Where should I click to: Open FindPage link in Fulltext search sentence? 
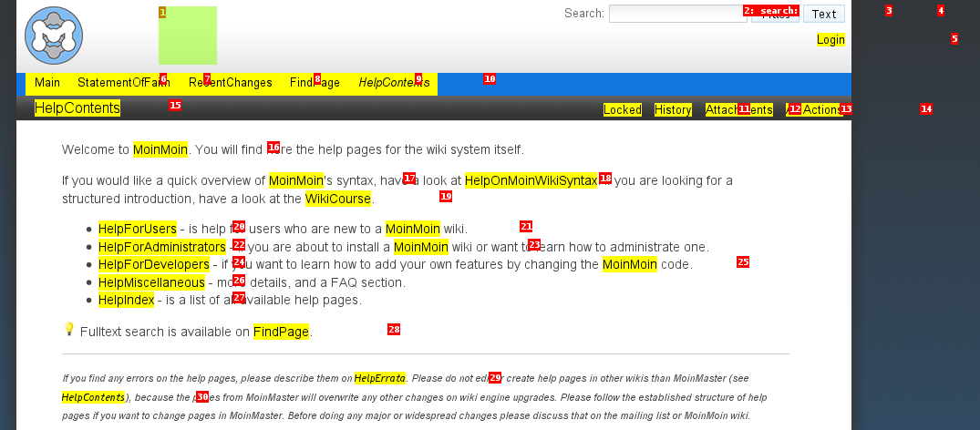282,332
